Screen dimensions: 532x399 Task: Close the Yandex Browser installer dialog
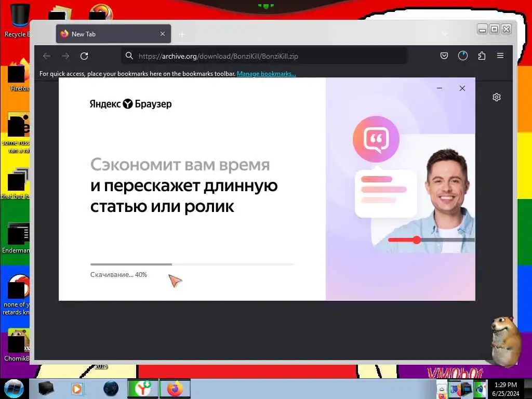[462, 88]
